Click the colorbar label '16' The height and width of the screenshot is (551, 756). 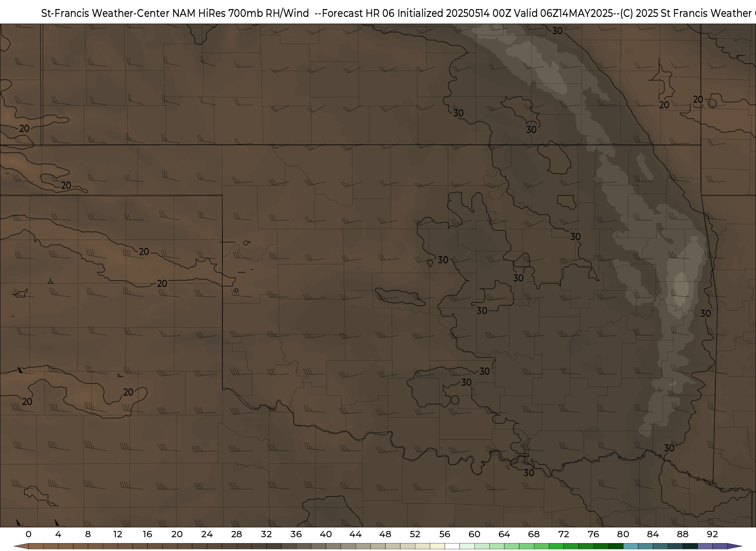147,534
